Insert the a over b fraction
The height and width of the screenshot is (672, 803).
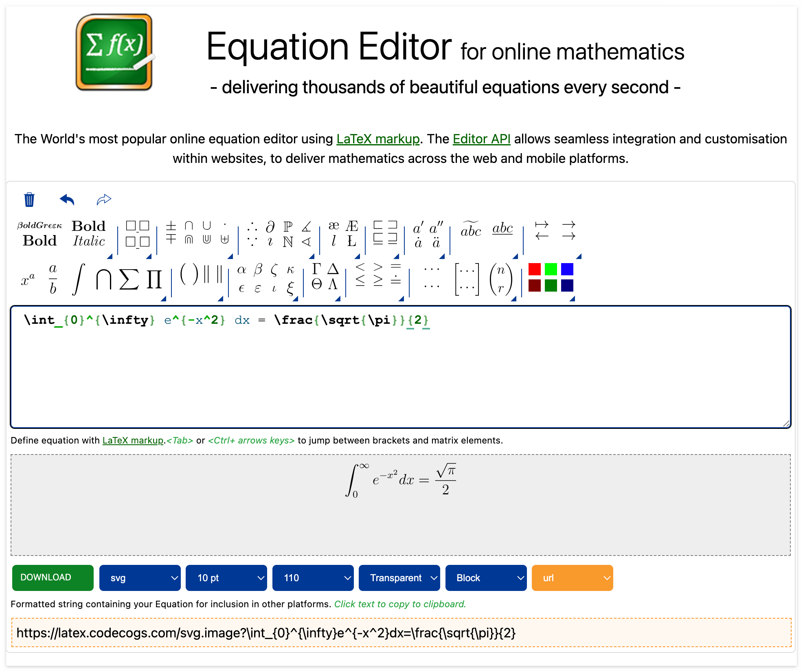click(x=53, y=279)
